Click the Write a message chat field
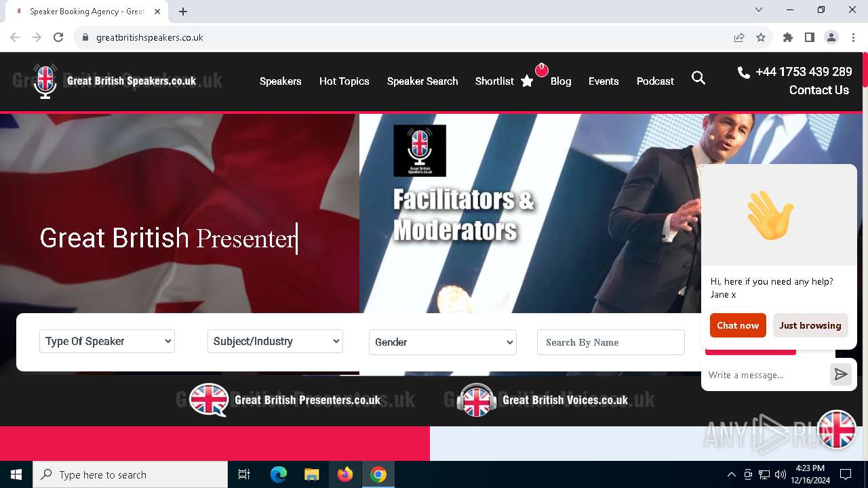The height and width of the screenshot is (488, 868). click(765, 375)
